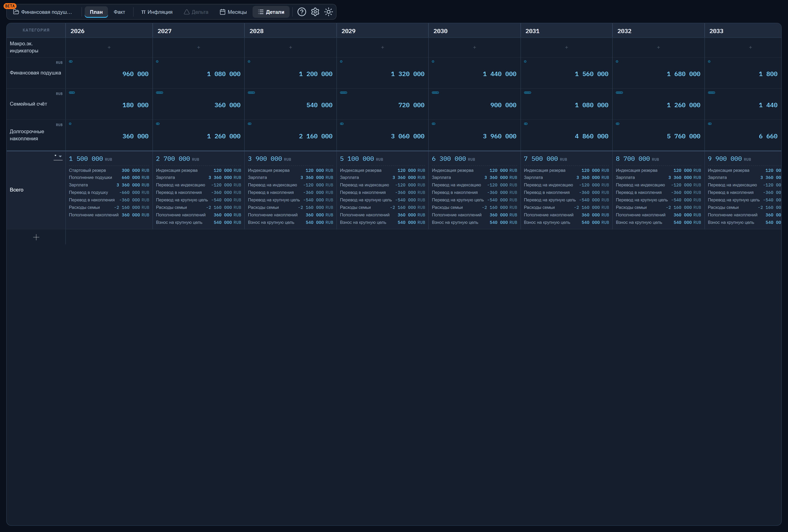
Task: Click operations indicator in Семейный счёт 2028
Action: [x=251, y=93]
